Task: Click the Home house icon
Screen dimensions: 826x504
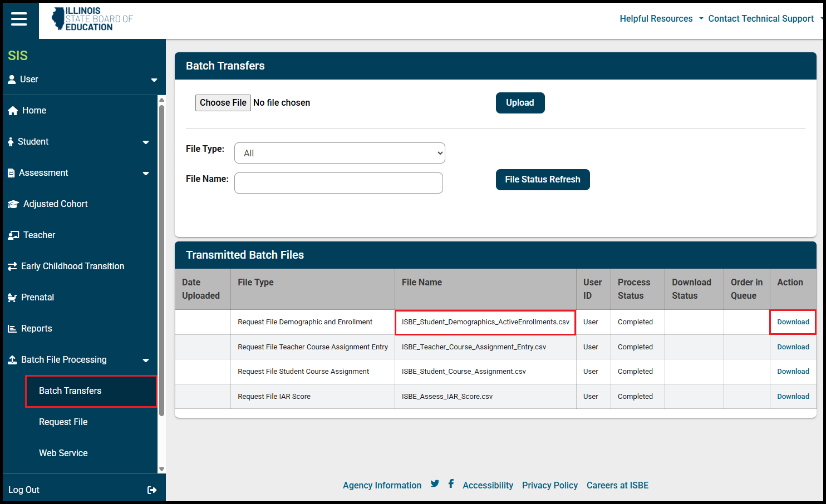Action: (13, 111)
